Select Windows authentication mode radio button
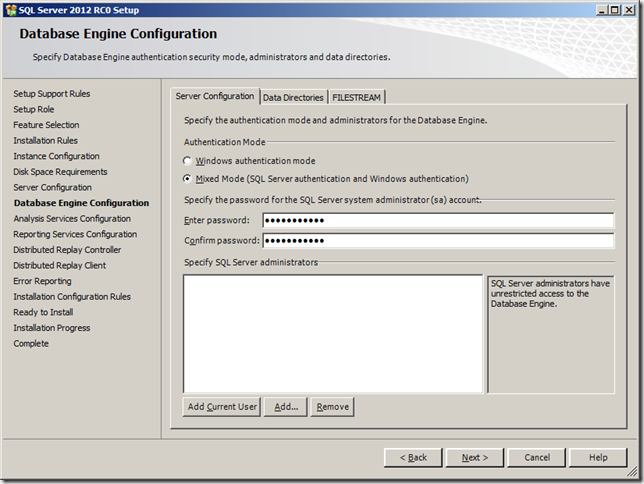644x484 pixels. point(187,161)
